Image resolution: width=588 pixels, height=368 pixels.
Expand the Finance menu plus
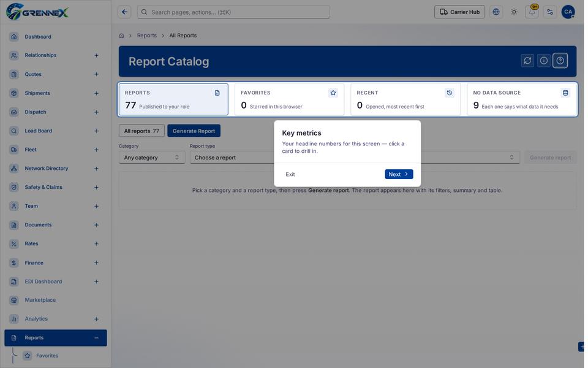pyautogui.click(x=96, y=263)
